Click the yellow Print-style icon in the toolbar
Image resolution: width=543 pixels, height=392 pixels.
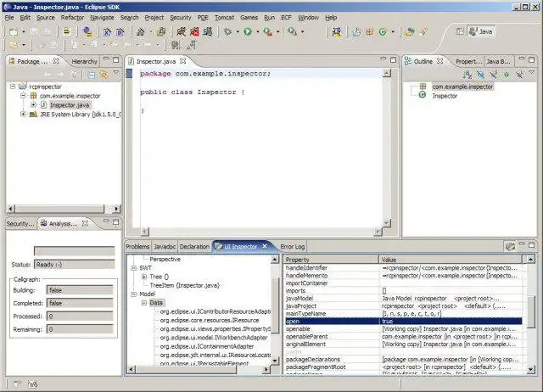point(66,32)
